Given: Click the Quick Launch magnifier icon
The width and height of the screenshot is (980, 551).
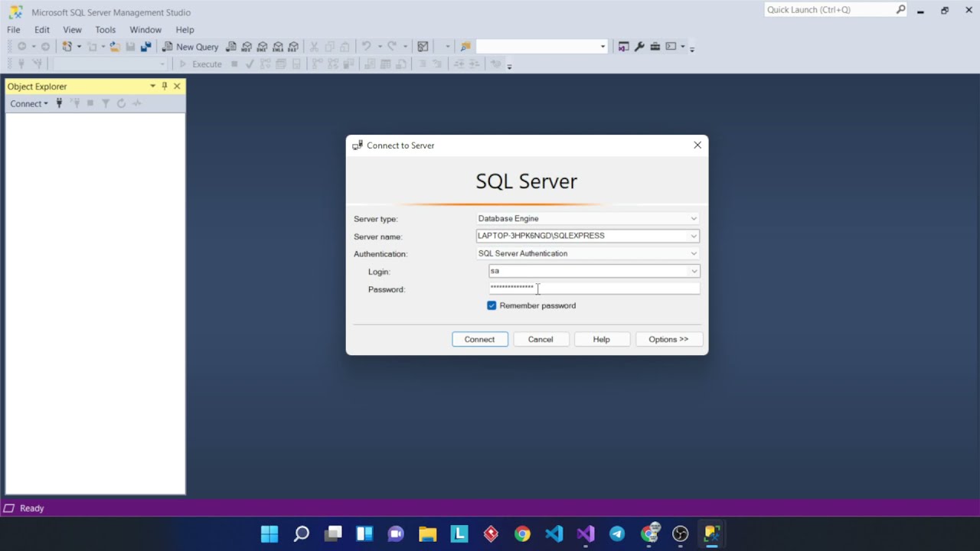Looking at the screenshot, I should point(901,10).
